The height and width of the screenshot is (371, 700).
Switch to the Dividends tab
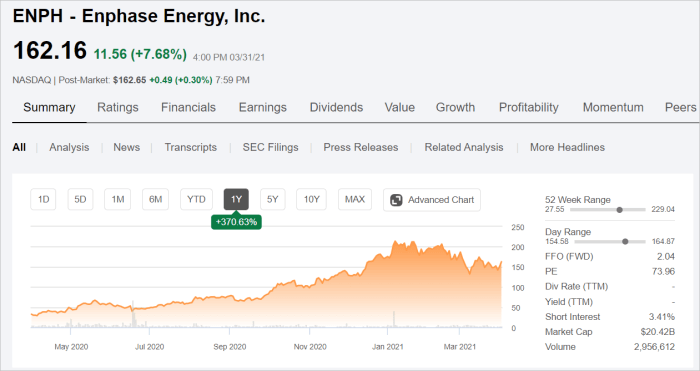click(336, 108)
